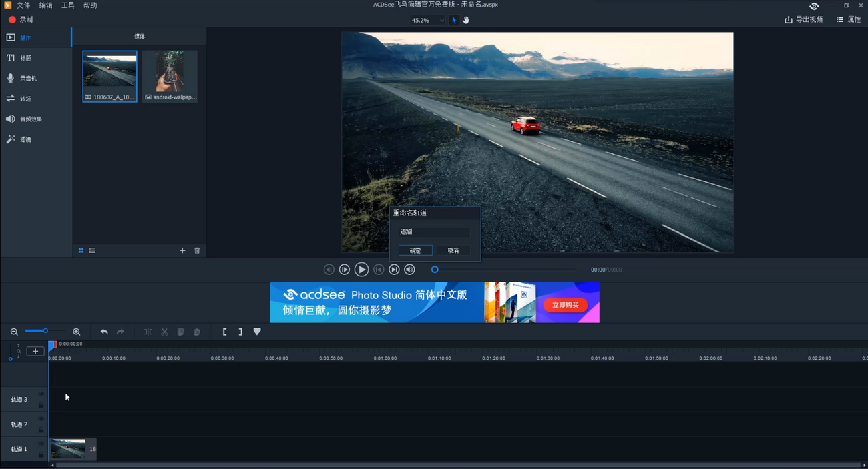Click the ACDSee eye logo in title bar
868x469 pixels.
[x=814, y=5]
